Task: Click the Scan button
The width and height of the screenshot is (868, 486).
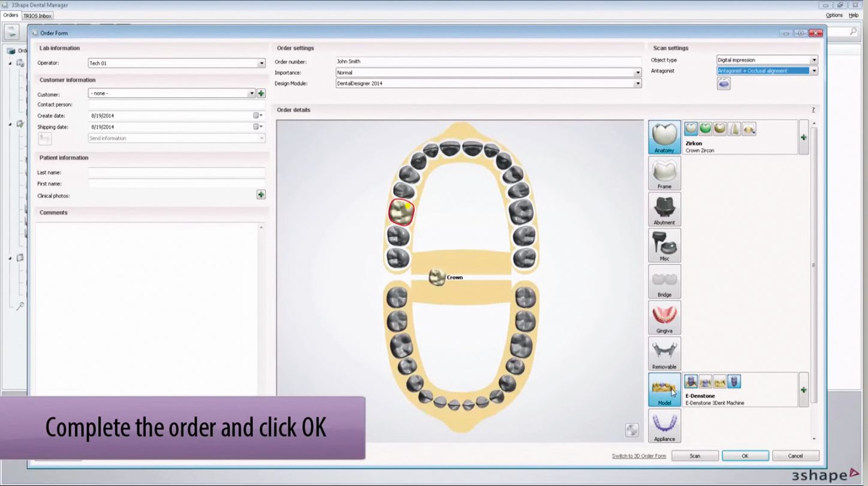Action: click(x=695, y=456)
